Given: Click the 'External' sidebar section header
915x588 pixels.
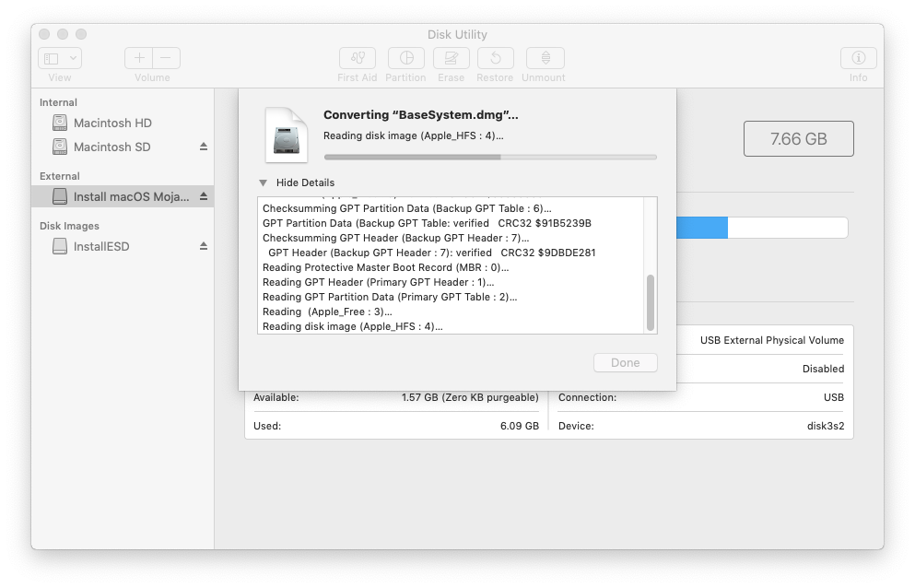Looking at the screenshot, I should (x=60, y=176).
